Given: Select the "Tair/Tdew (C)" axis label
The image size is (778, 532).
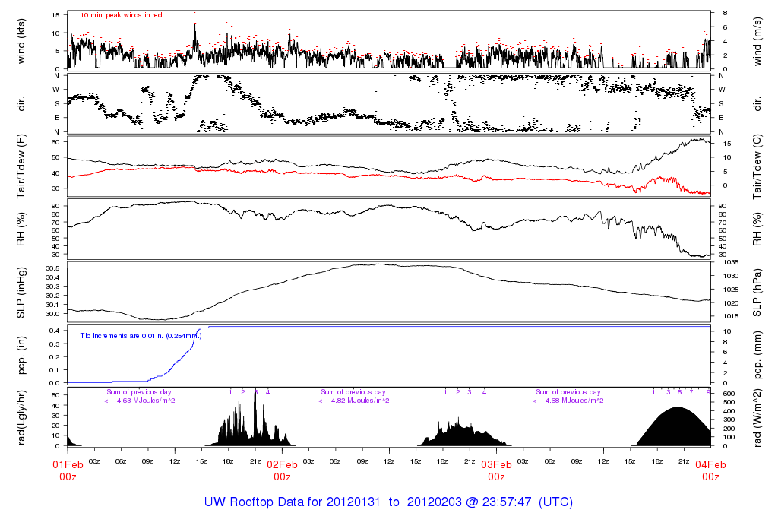Looking at the screenshot, I should (757, 166).
